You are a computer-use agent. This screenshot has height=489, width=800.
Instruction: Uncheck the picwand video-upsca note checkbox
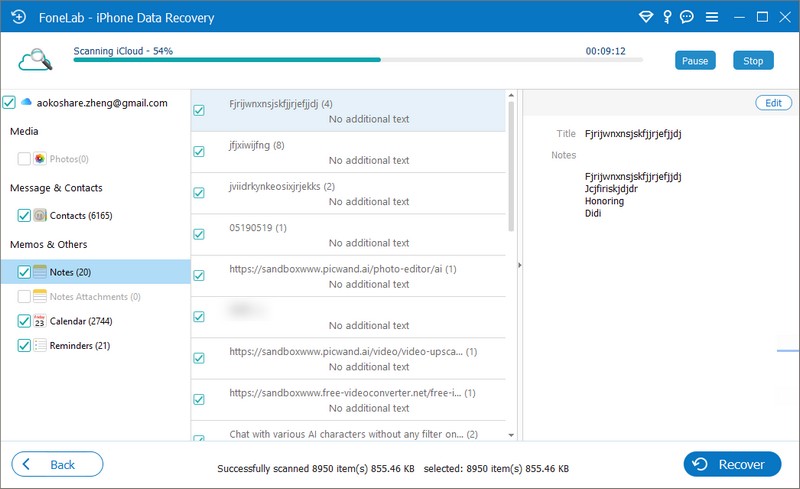199,358
